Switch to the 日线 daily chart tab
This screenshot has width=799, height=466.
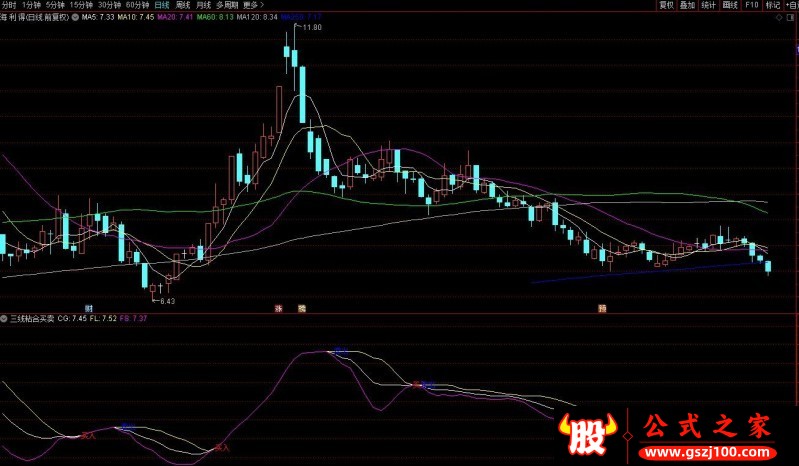click(162, 5)
